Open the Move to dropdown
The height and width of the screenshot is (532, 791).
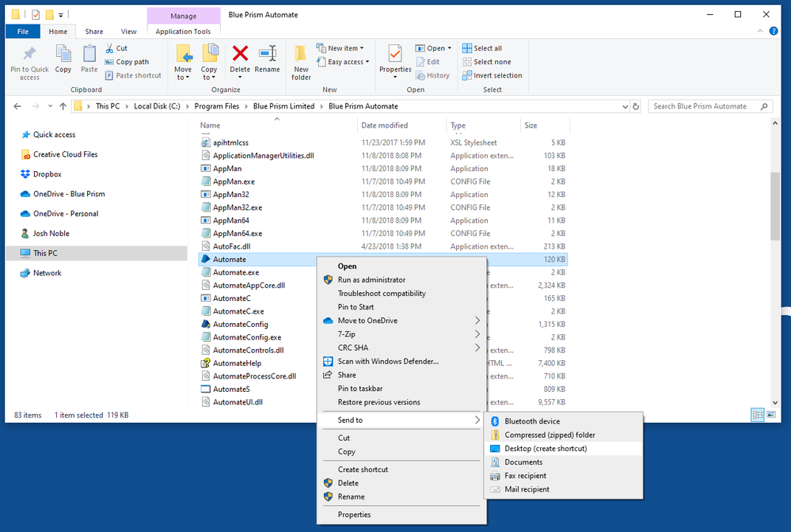click(x=183, y=63)
